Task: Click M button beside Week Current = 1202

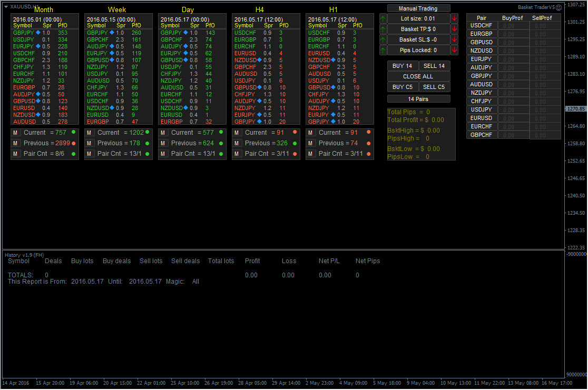Action: (89, 133)
